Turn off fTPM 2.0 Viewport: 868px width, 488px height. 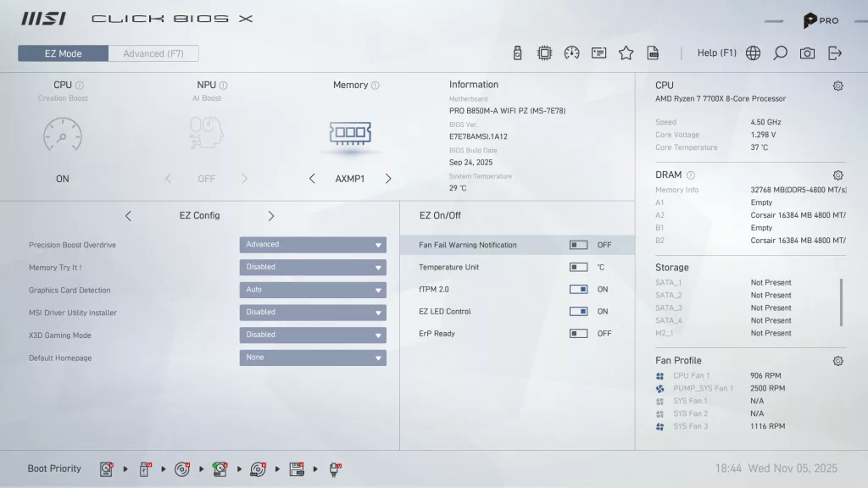click(579, 289)
